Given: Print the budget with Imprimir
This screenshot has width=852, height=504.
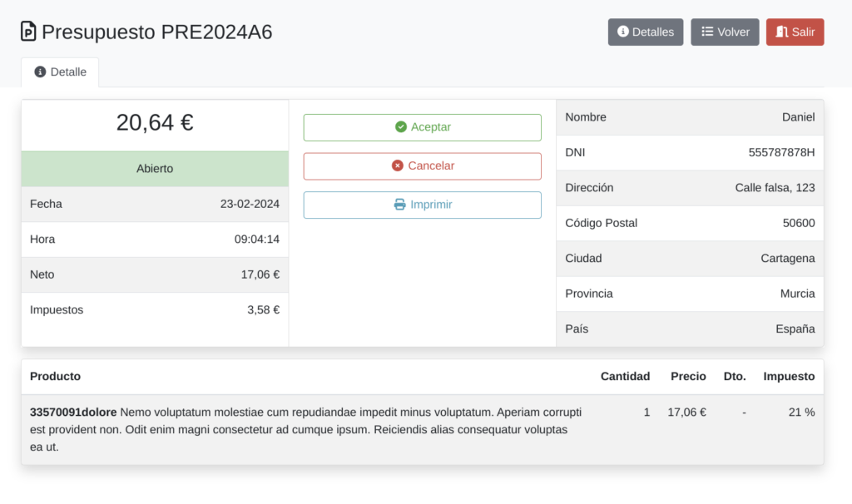Looking at the screenshot, I should 422,205.
